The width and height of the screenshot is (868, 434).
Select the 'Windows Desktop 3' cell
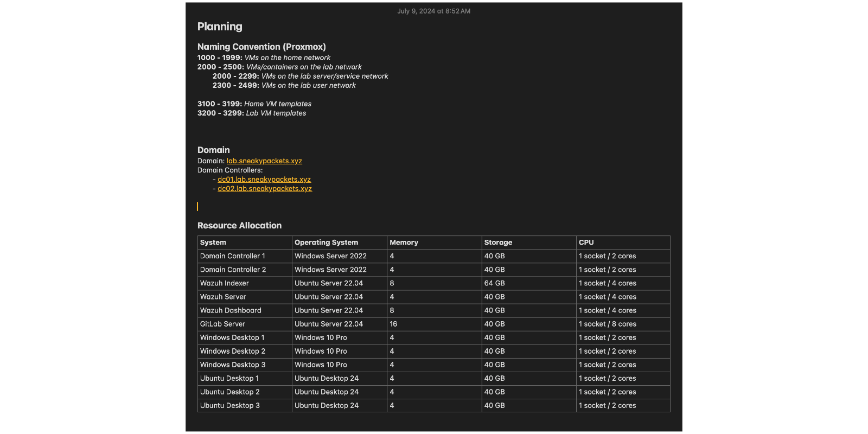[245, 365]
